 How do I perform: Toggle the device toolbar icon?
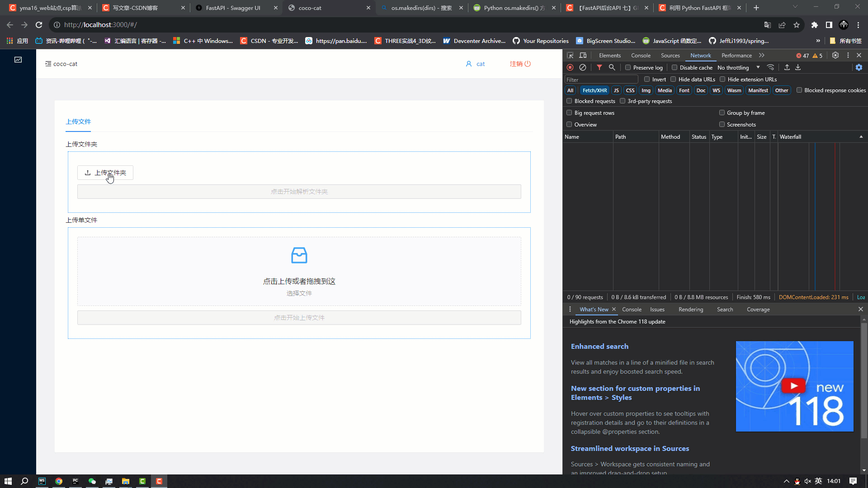coord(583,55)
